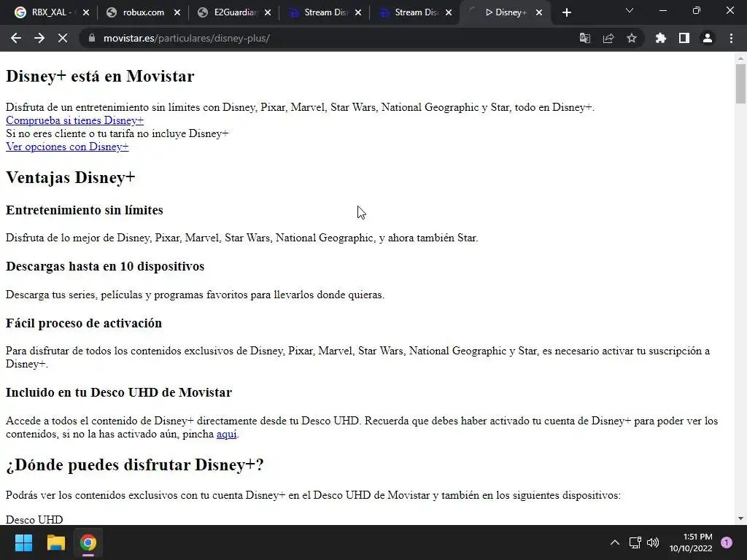Click the 'Si no eres cliente' text line

117,133
